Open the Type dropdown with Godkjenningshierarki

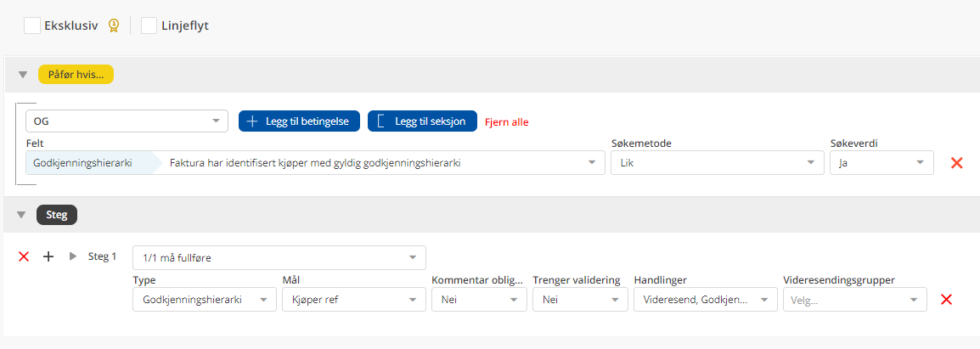204,300
